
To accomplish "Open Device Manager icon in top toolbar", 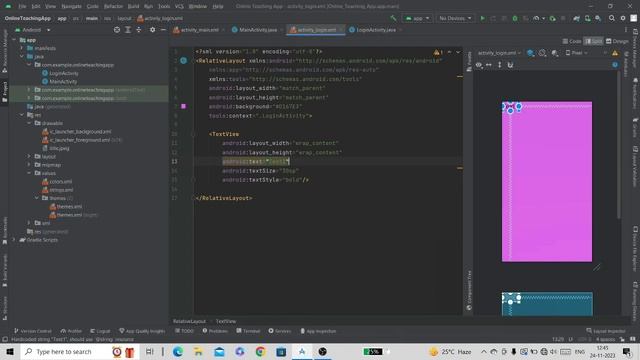I will click(x=587, y=18).
